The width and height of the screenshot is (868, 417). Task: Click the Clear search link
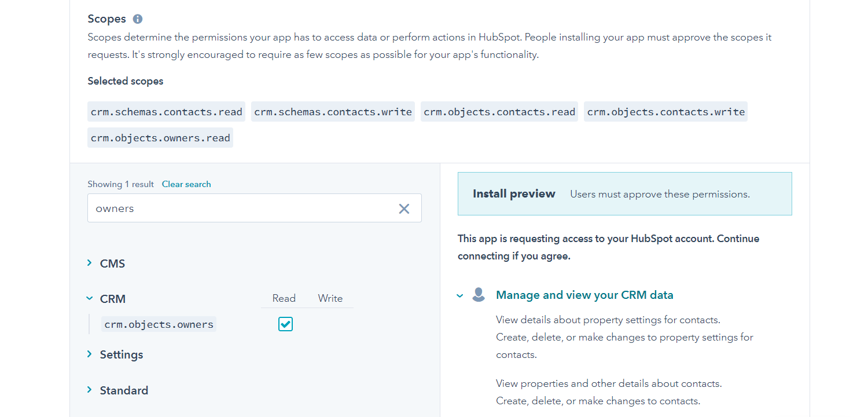coord(186,184)
